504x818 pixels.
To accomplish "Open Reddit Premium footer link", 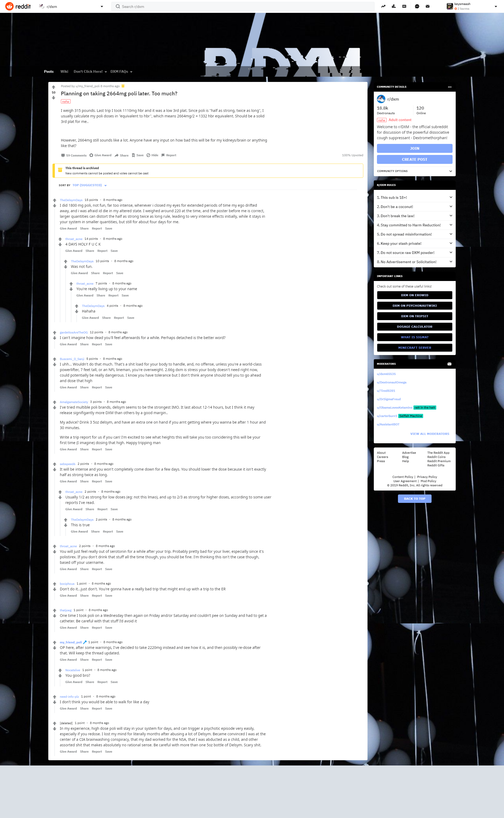I will click(x=439, y=461).
